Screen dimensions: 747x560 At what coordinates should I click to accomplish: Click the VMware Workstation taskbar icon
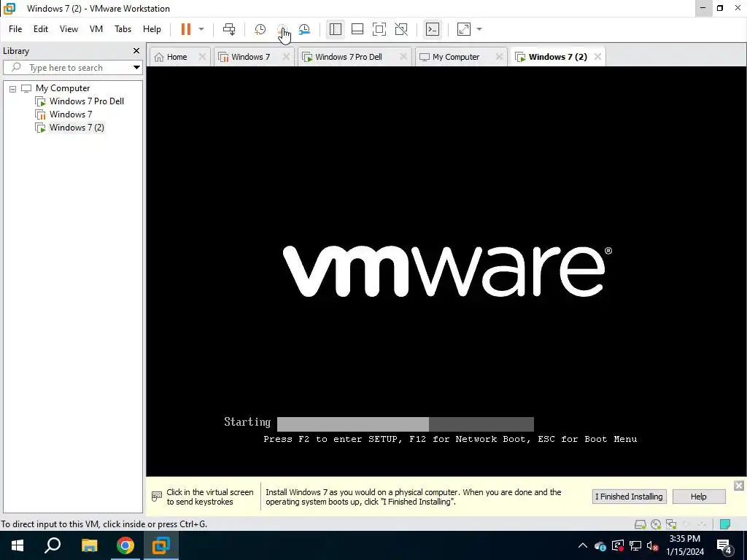coord(161,545)
